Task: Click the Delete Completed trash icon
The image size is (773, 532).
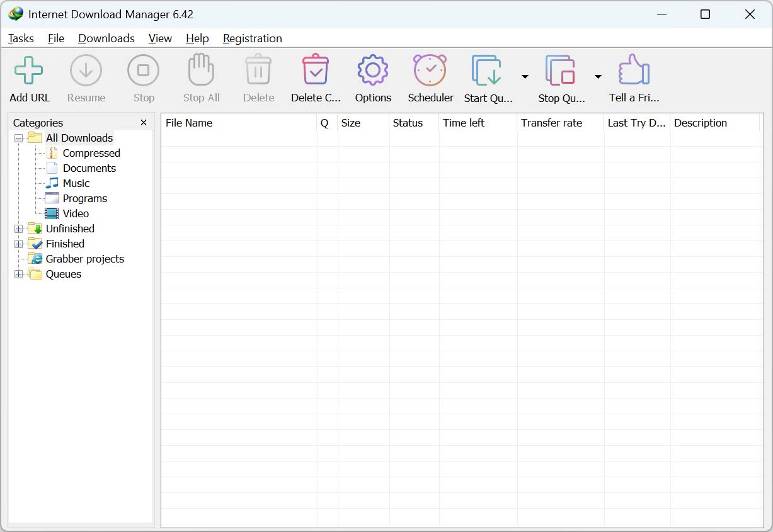Action: 316,71
